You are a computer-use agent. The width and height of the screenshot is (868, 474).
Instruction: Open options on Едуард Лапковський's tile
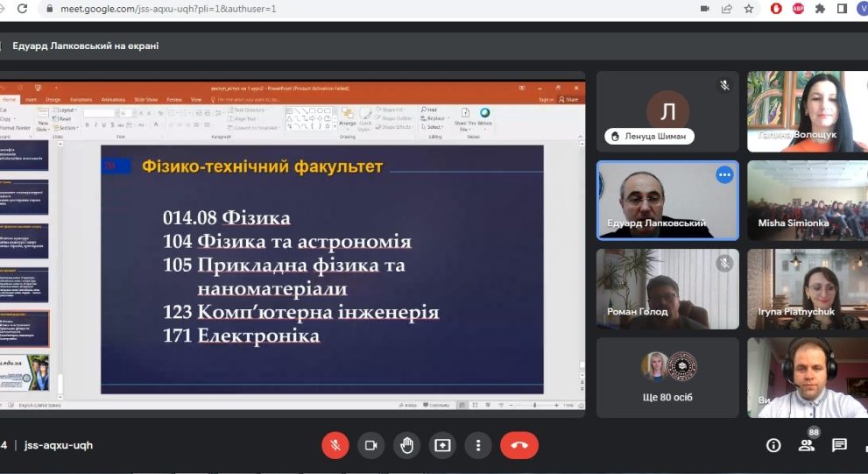pos(724,175)
